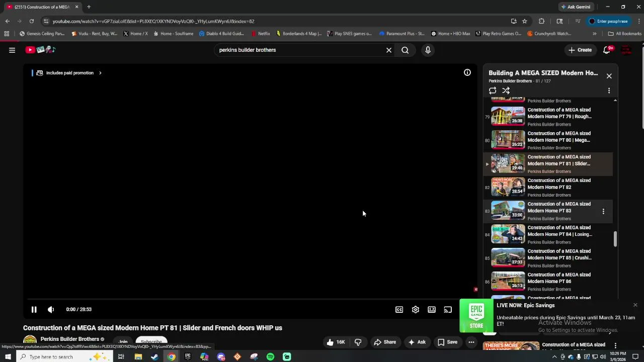Open Home - HBO Max bookmark

[x=451, y=34]
